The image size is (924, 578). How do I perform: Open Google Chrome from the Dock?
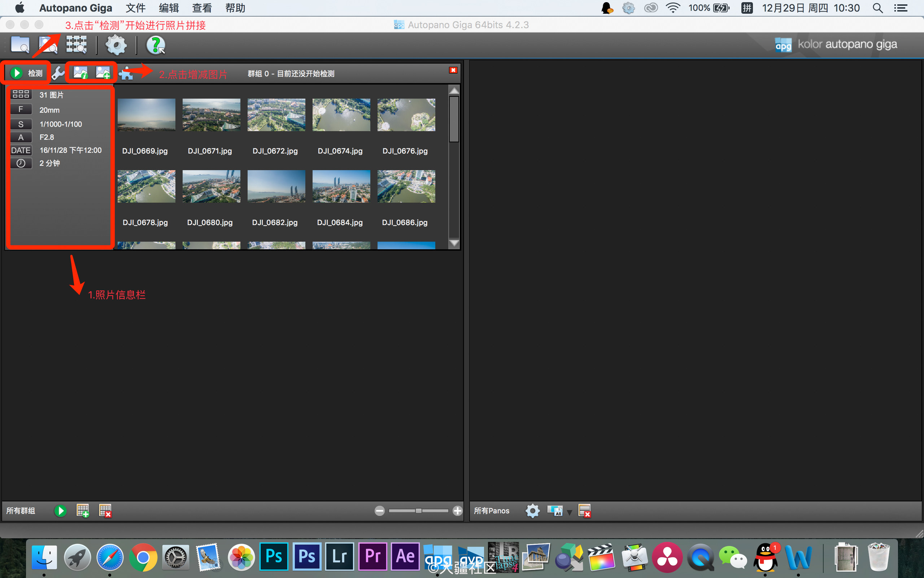pos(143,557)
